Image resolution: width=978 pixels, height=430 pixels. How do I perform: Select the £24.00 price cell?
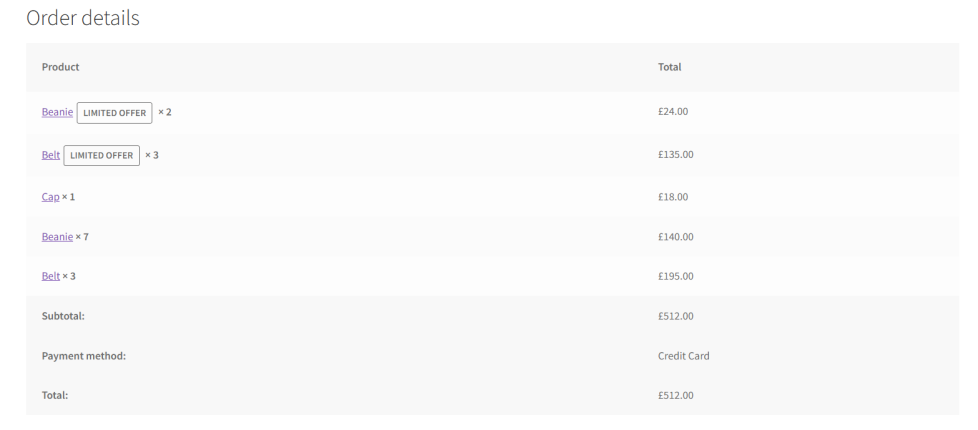[x=673, y=111]
